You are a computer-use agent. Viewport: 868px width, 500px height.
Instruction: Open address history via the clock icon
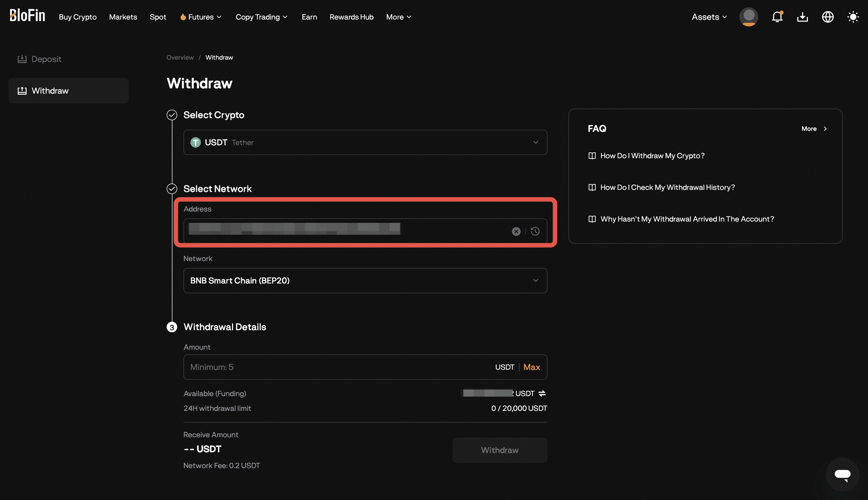click(x=535, y=231)
